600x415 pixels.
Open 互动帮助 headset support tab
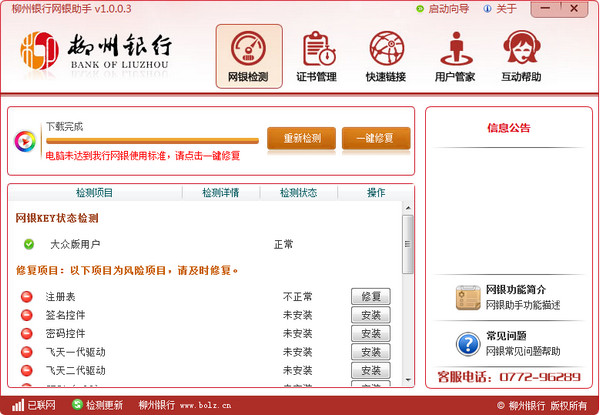click(x=521, y=56)
